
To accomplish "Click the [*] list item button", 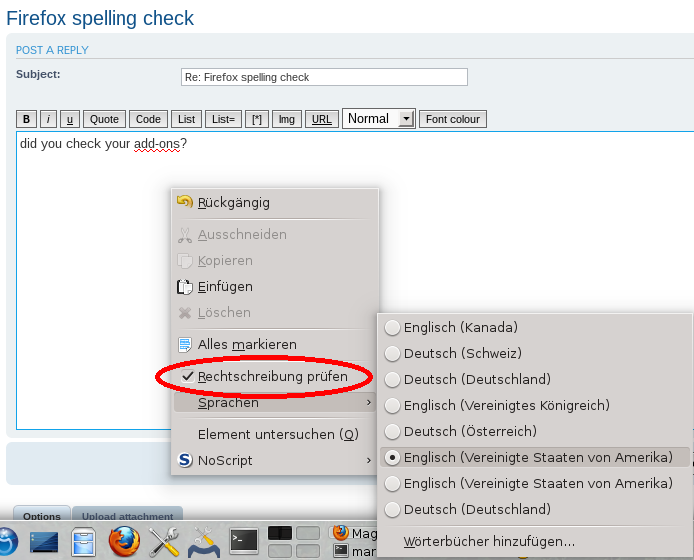I will (257, 119).
